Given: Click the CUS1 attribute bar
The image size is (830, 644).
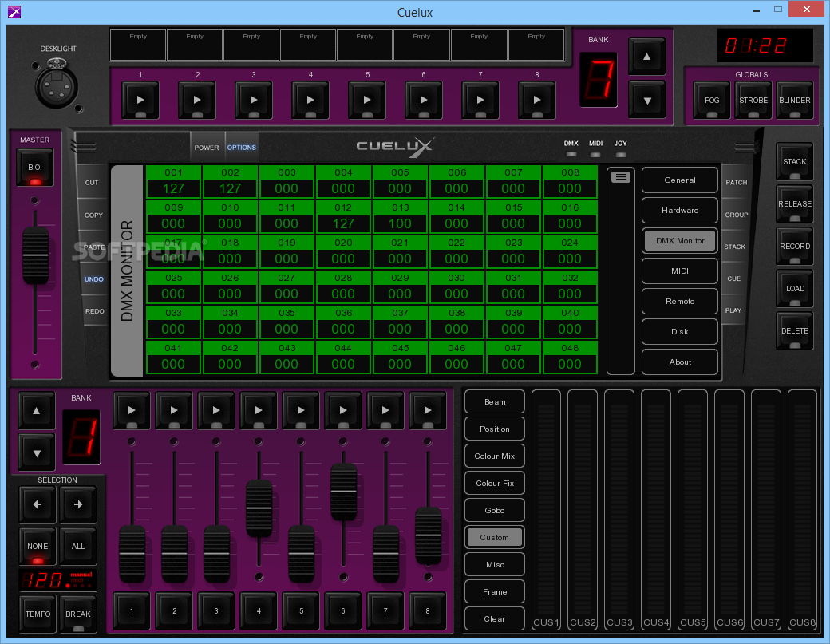Looking at the screenshot, I should pos(546,510).
